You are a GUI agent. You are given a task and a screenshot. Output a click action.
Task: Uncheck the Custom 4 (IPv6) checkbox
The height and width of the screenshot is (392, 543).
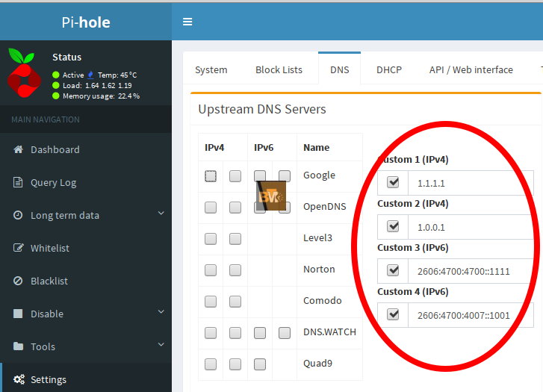coord(393,314)
